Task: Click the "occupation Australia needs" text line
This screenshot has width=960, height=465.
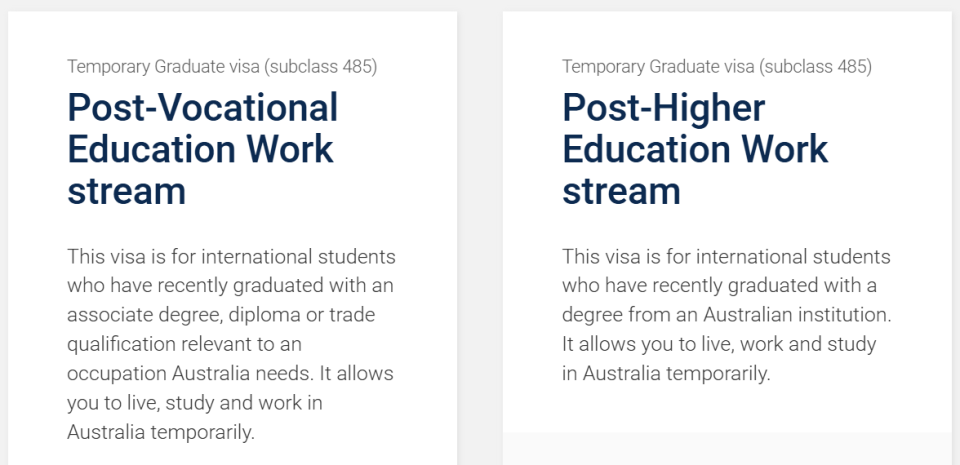Action: click(x=230, y=374)
